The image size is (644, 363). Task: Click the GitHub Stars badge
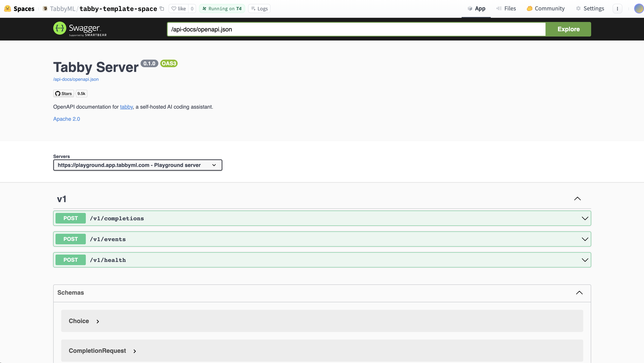tap(63, 93)
